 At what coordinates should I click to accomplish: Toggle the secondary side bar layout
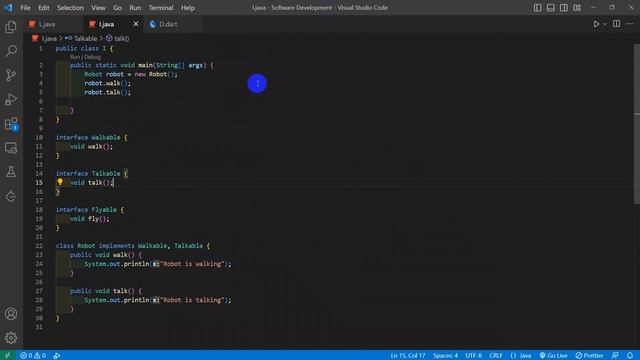(x=564, y=8)
